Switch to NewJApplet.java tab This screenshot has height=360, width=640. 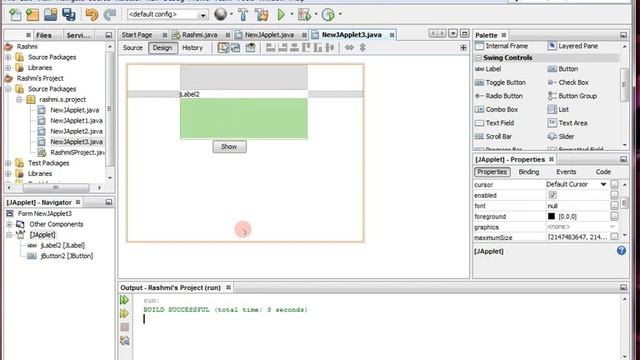[x=269, y=35]
